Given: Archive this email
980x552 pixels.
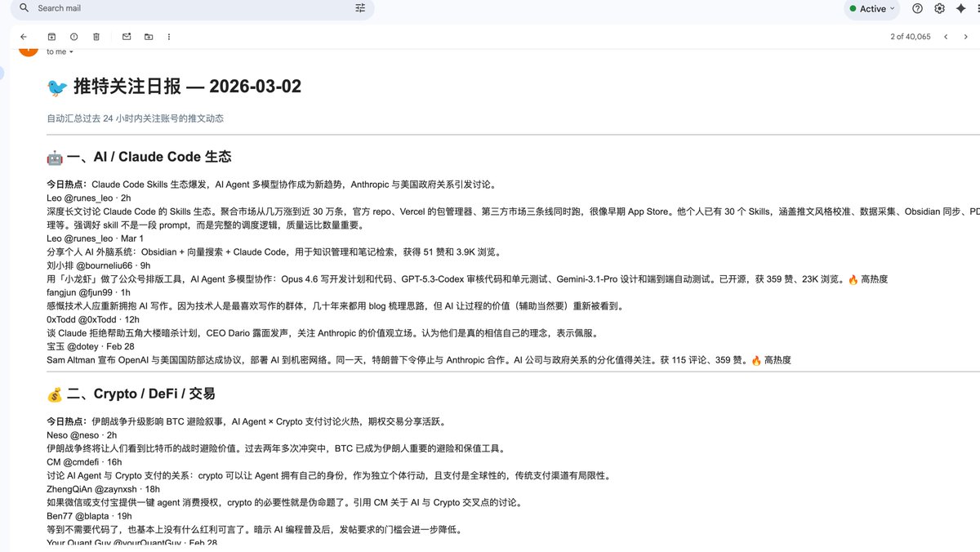Looking at the screenshot, I should click(x=51, y=37).
